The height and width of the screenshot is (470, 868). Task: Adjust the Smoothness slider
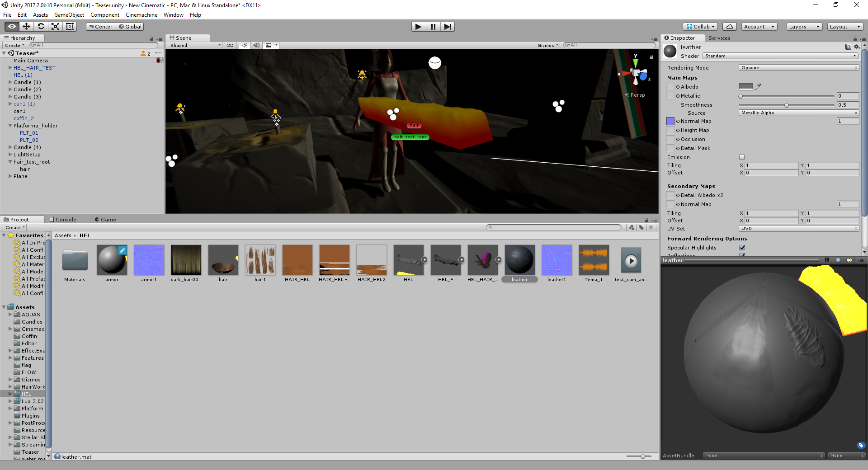pyautogui.click(x=787, y=105)
